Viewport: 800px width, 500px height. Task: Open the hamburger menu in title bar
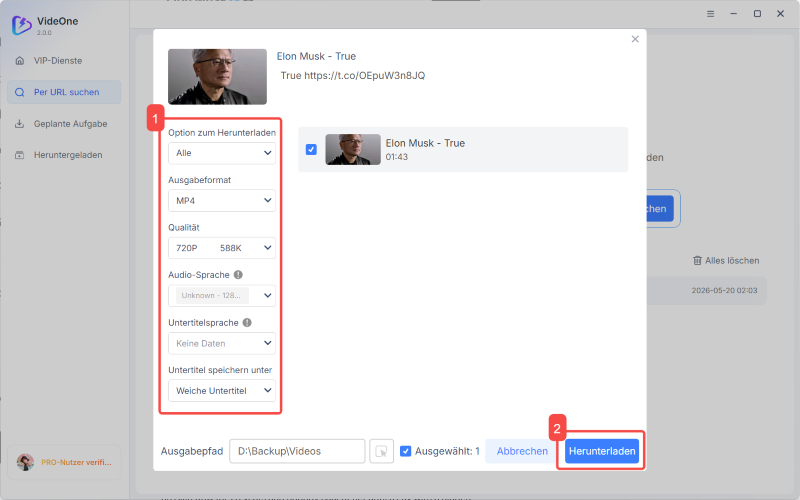(x=710, y=14)
